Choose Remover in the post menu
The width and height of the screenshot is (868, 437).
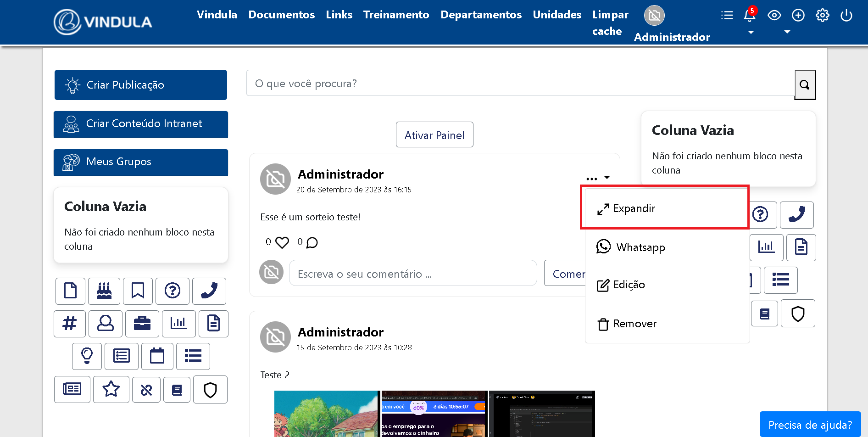(x=634, y=324)
